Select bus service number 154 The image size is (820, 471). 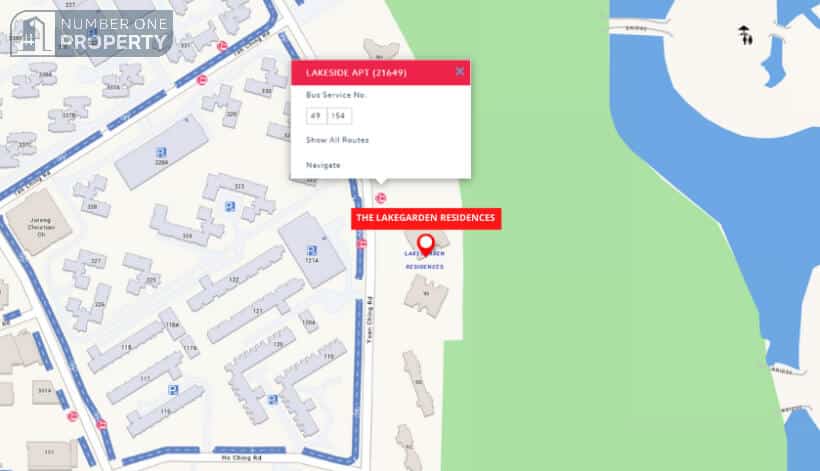338,116
